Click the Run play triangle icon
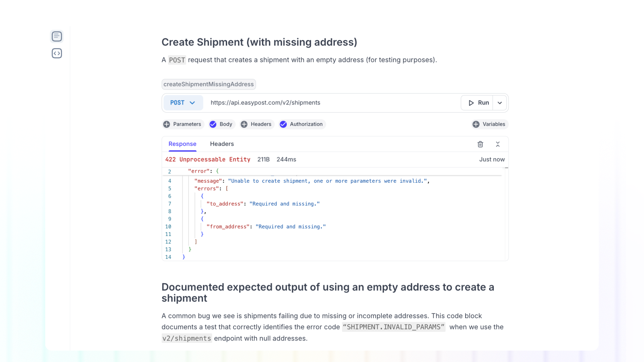 tap(471, 103)
